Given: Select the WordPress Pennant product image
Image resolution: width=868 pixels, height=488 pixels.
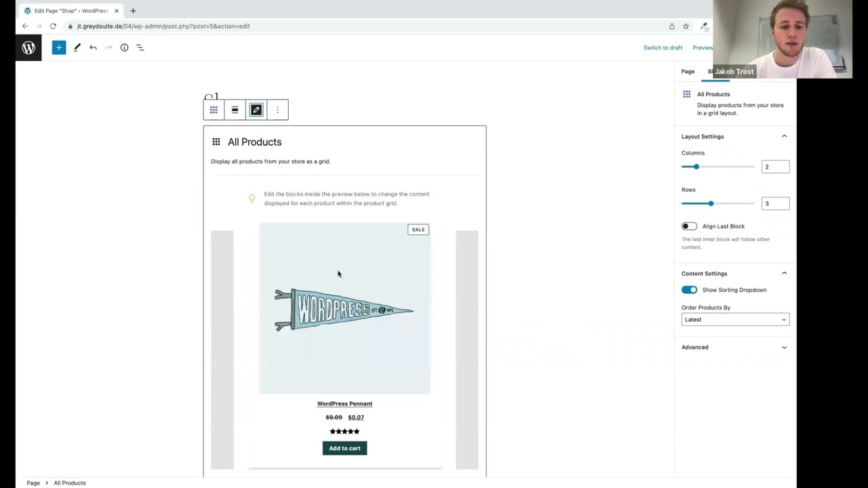Looking at the screenshot, I should 344,308.
